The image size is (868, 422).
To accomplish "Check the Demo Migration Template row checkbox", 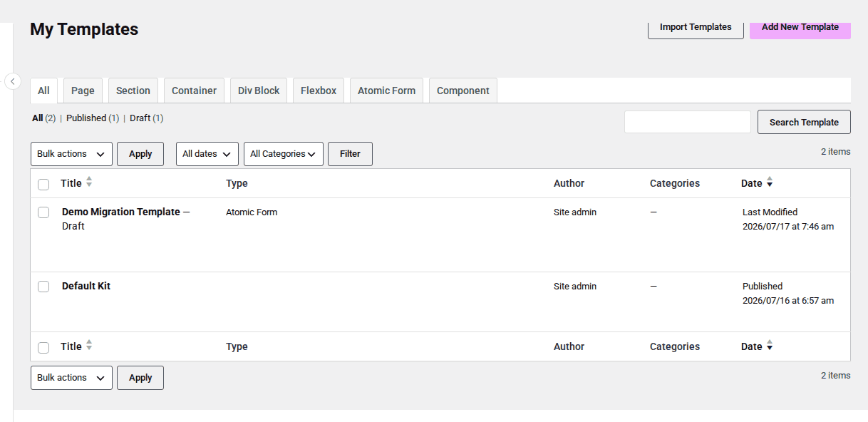I will (43, 212).
